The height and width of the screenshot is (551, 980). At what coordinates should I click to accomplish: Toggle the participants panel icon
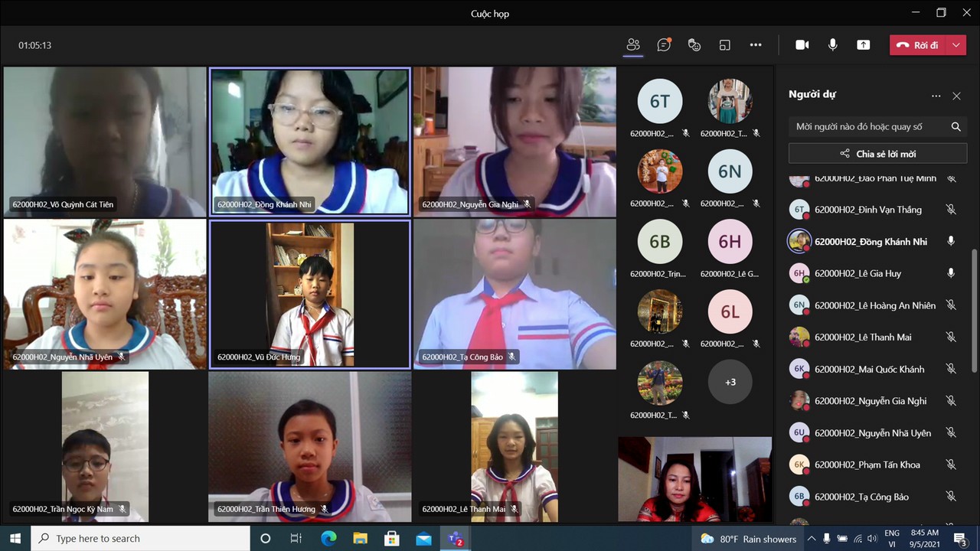[x=633, y=45]
